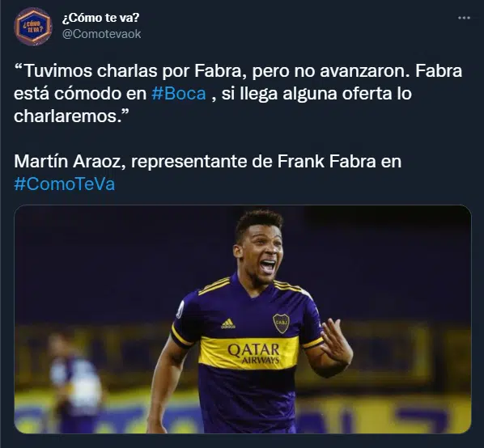Open the ¿Cómo te va? display name
484x448 pixels.
(100, 18)
